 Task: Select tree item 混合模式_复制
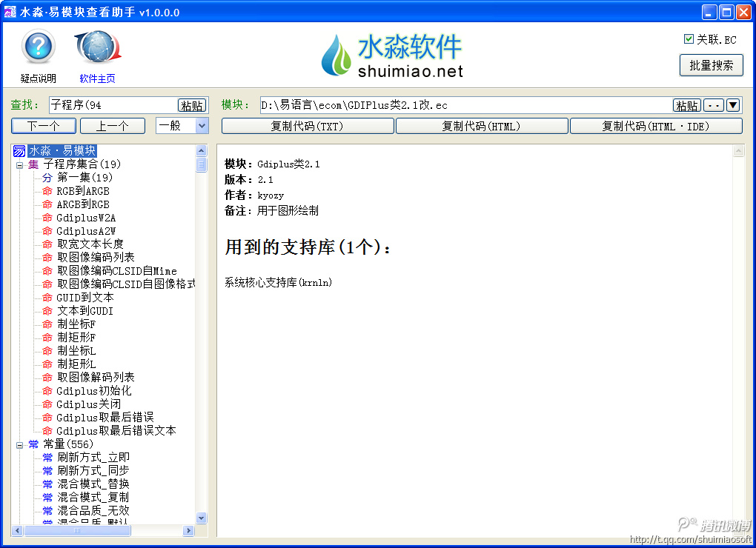(93, 498)
